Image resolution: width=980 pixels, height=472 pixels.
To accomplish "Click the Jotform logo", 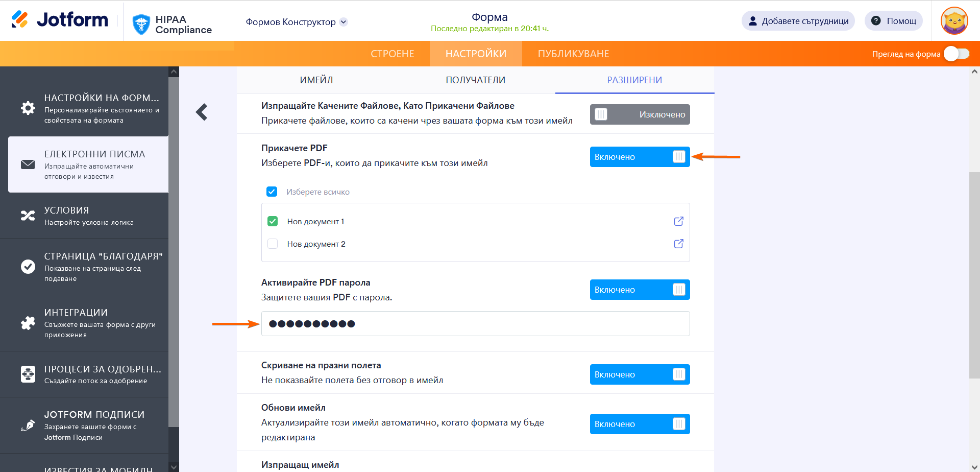I will pos(60,20).
